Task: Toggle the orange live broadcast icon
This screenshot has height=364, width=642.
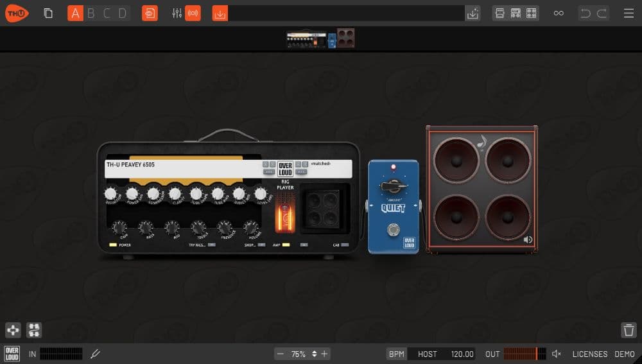Action: click(193, 13)
